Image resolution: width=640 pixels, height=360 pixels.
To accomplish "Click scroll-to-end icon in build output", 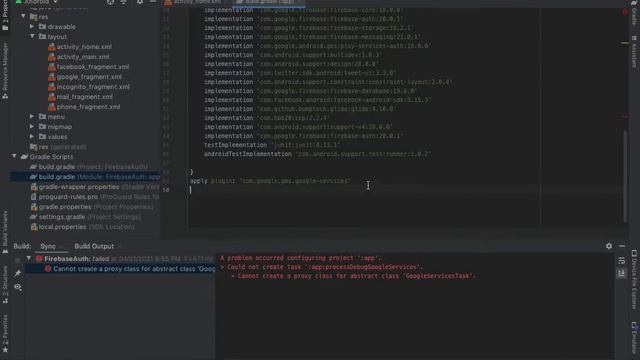I will (x=621, y=273).
